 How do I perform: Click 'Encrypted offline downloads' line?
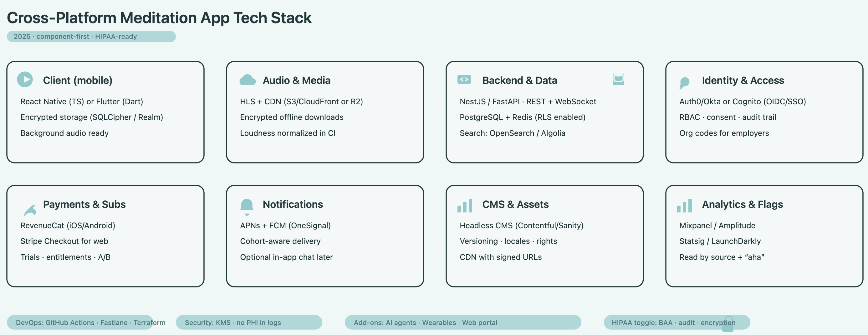(x=291, y=117)
